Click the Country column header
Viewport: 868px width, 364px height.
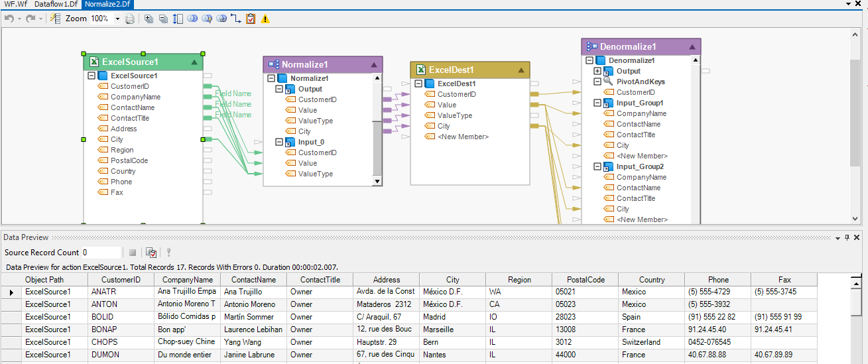tap(651, 280)
